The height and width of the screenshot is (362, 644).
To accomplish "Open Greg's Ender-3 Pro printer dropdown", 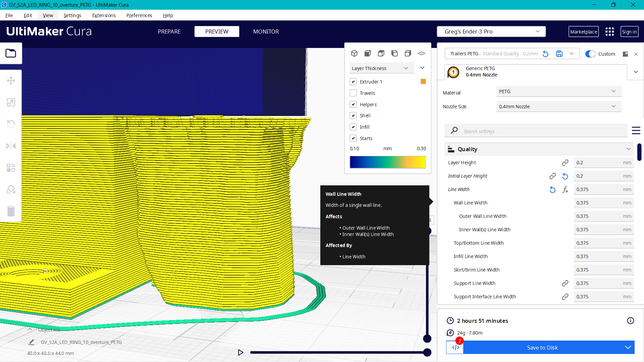I will tap(491, 32).
